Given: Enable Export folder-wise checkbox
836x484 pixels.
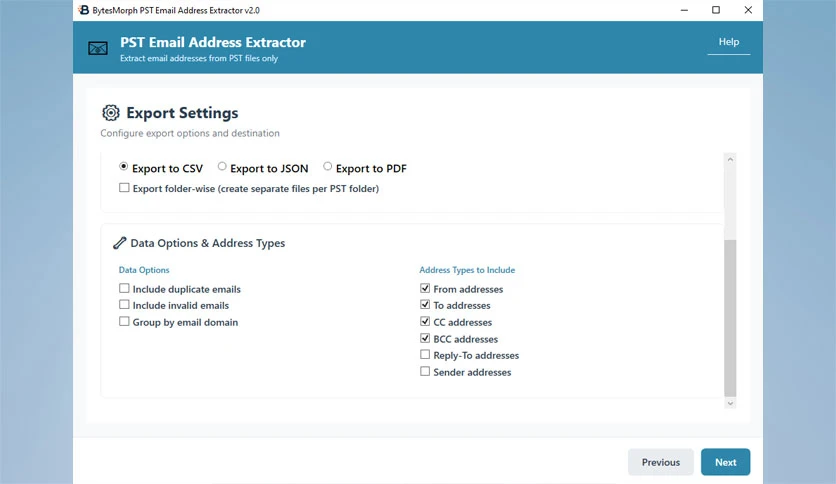Looking at the screenshot, I should (x=124, y=188).
